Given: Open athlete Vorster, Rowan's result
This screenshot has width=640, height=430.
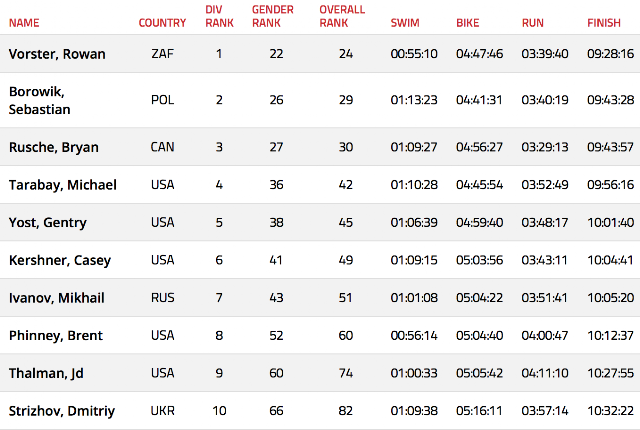Looking at the screenshot, I should 57,54.
